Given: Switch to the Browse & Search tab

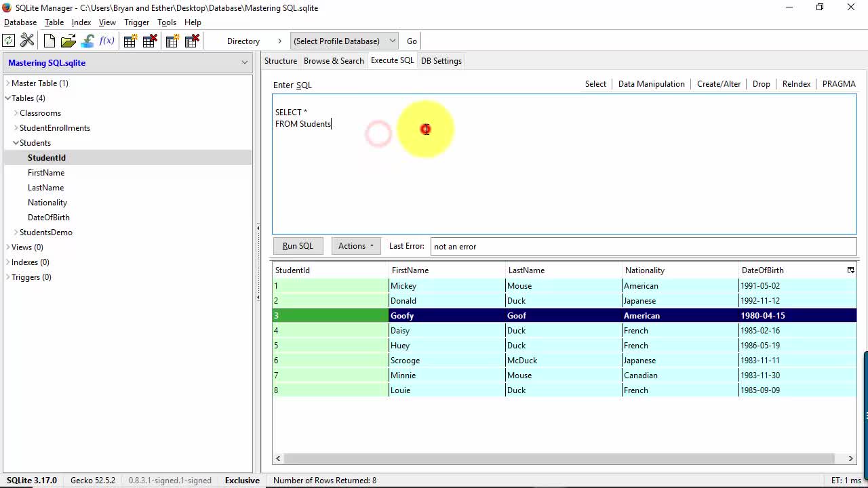Looking at the screenshot, I should coord(334,61).
